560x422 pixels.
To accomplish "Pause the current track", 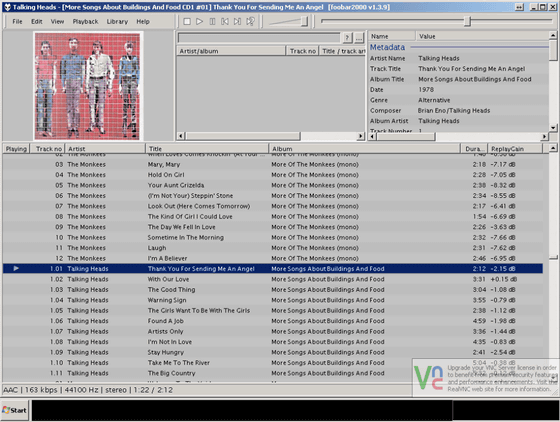I will pos(212,21).
